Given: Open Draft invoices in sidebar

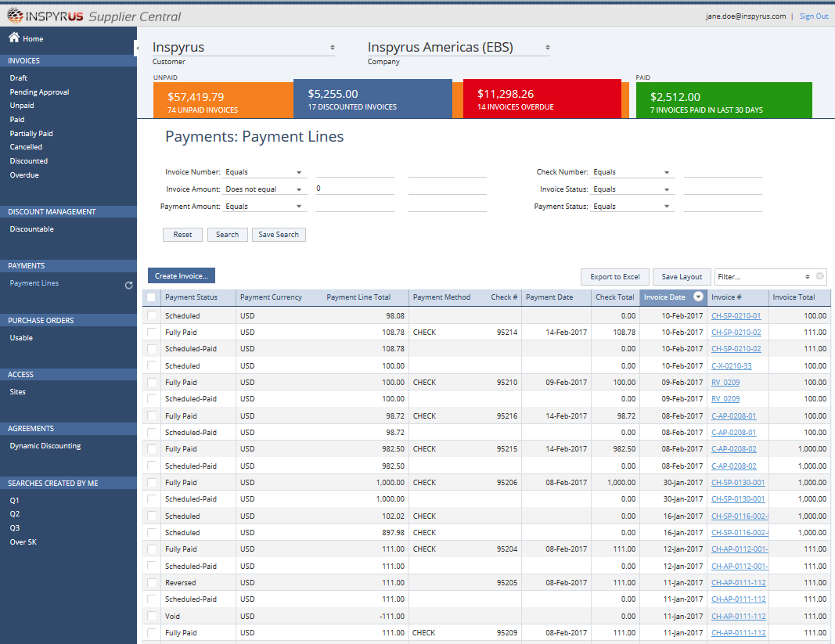Looking at the screenshot, I should pos(18,77).
